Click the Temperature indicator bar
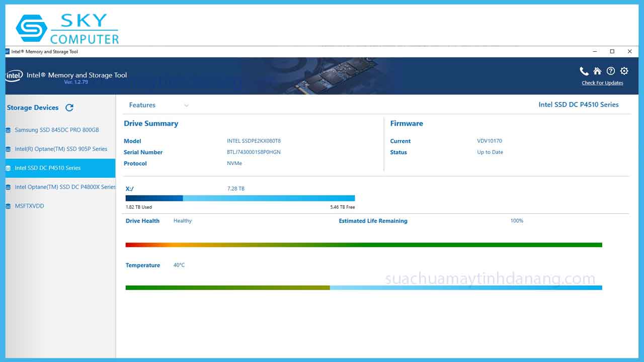 pyautogui.click(x=364, y=288)
